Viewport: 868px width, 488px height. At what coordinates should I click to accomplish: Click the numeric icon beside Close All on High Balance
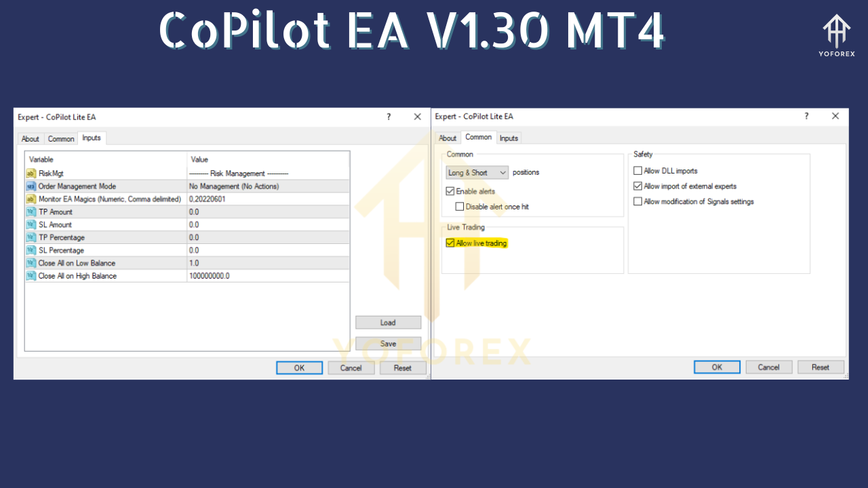coord(31,276)
